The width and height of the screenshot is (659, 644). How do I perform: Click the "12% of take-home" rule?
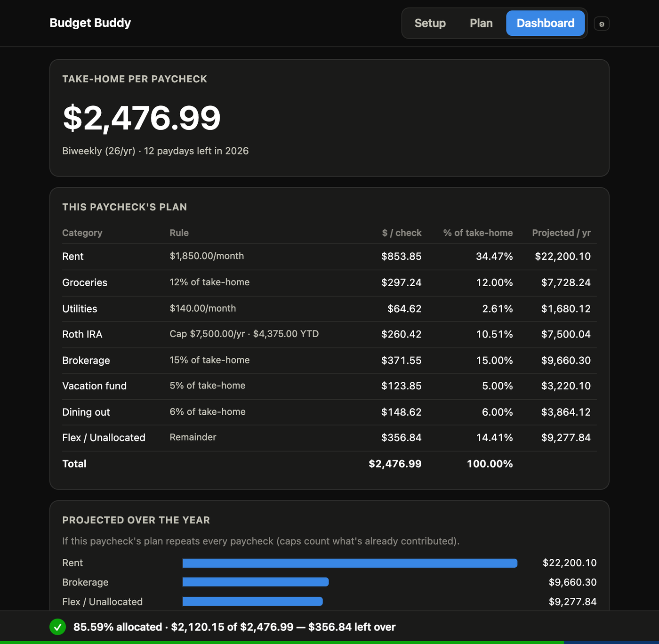(210, 282)
